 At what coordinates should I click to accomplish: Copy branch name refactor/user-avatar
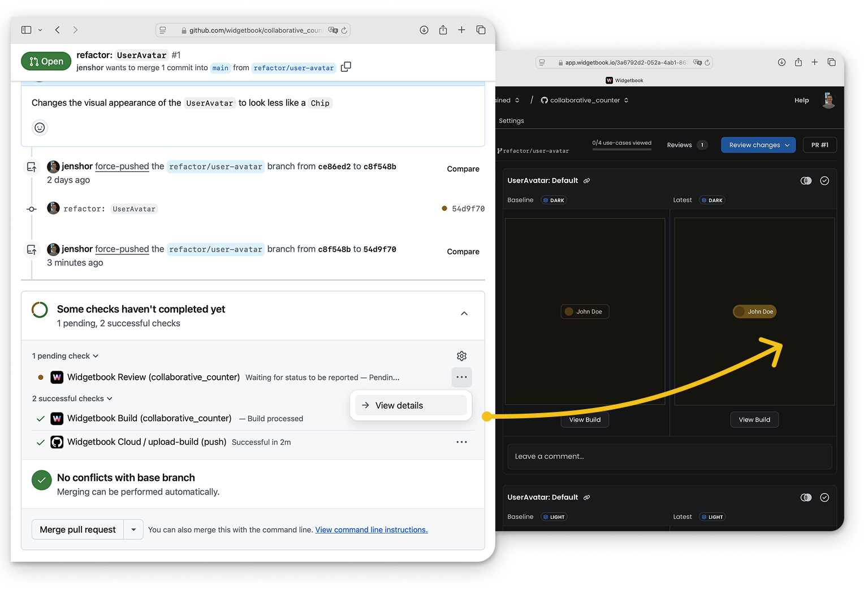[x=346, y=67]
